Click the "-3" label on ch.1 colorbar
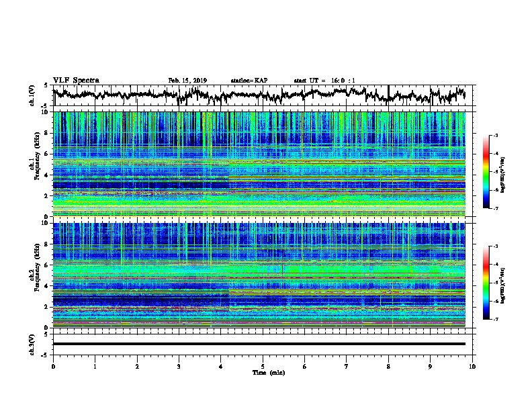The height and width of the screenshot is (411, 532). [495, 135]
